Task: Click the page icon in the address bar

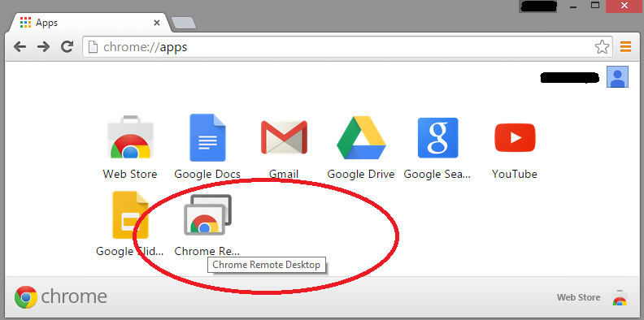Action: (94, 47)
